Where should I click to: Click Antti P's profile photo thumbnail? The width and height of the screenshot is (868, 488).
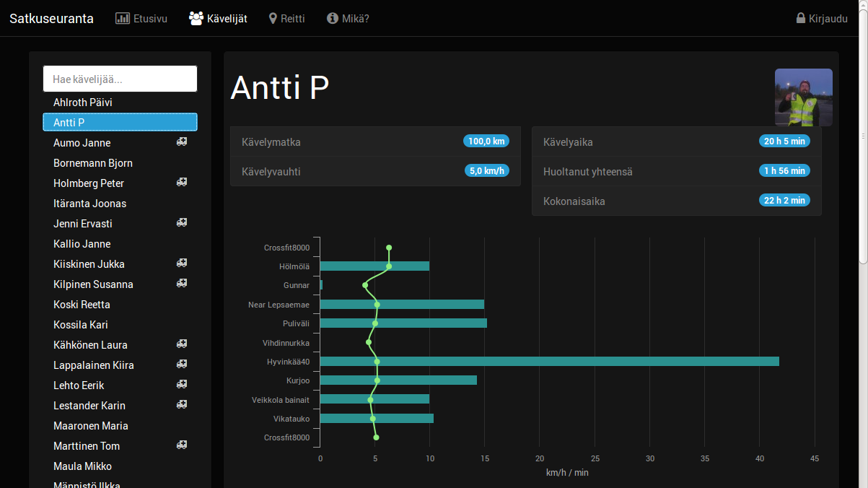click(803, 97)
